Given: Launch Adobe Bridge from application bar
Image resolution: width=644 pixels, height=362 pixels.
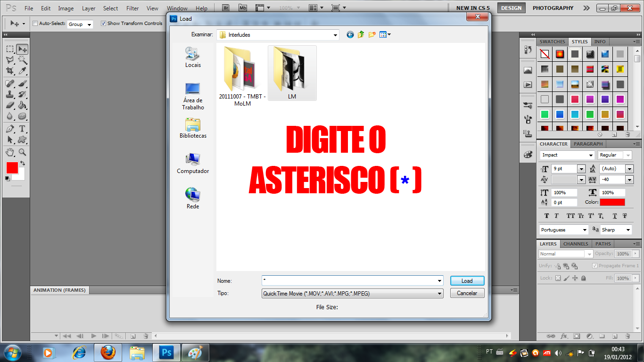Looking at the screenshot, I should [x=226, y=8].
